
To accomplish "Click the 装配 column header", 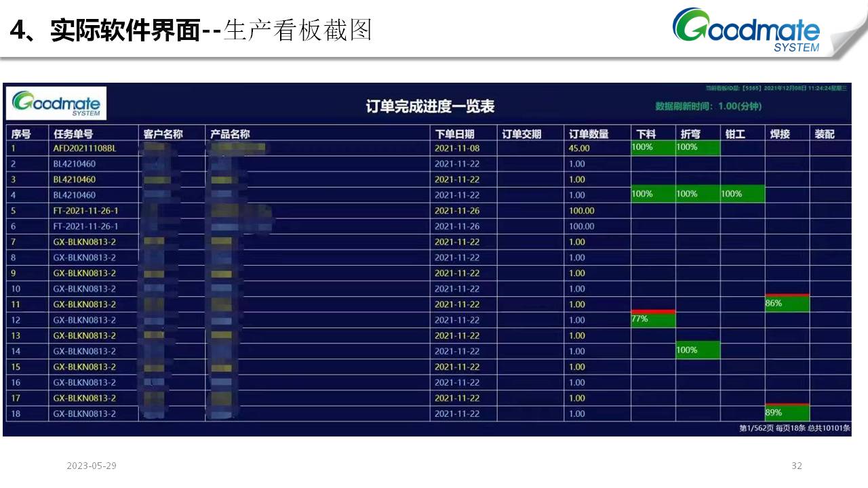I will point(825,134).
